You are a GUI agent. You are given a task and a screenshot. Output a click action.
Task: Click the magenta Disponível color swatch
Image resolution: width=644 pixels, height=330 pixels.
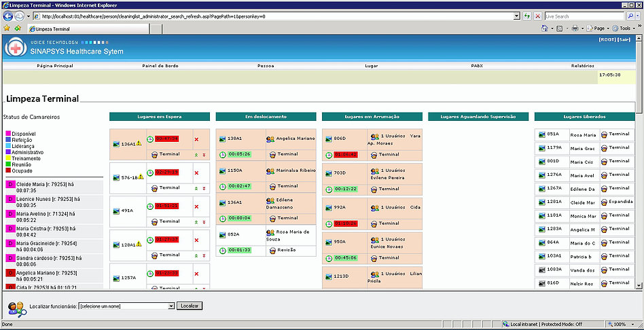click(x=8, y=134)
